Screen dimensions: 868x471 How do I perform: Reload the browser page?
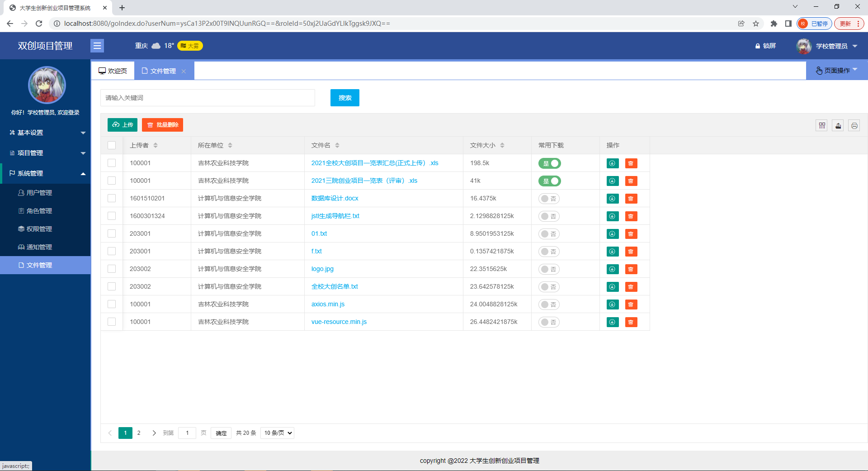pos(39,24)
